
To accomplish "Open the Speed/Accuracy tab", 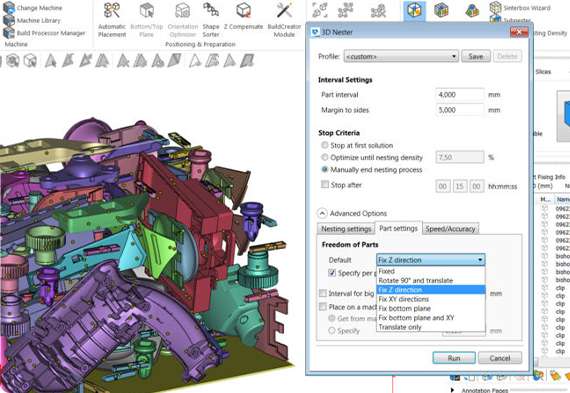I will [450, 229].
